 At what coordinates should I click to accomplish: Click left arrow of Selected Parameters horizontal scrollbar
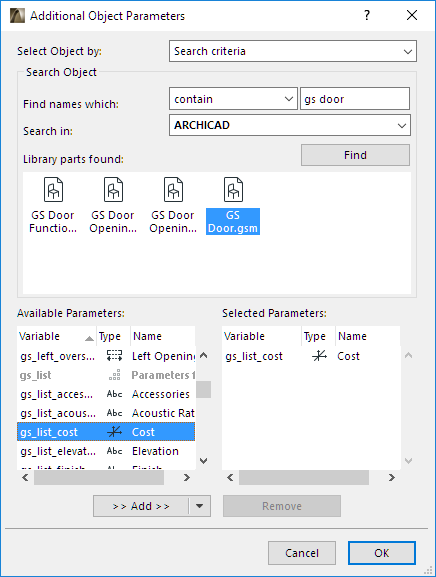(x=230, y=477)
